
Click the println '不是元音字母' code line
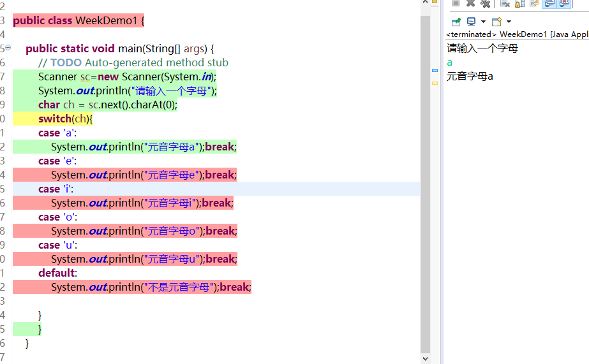(x=151, y=287)
